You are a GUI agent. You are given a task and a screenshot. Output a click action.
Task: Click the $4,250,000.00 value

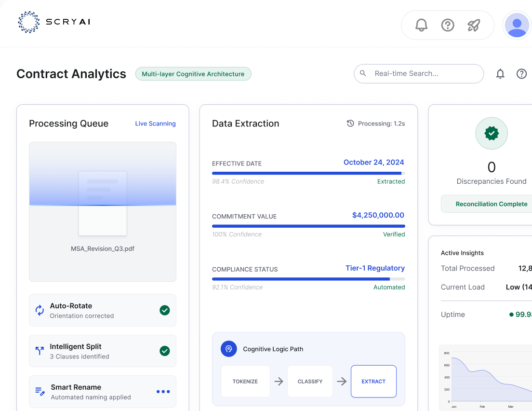[378, 215]
